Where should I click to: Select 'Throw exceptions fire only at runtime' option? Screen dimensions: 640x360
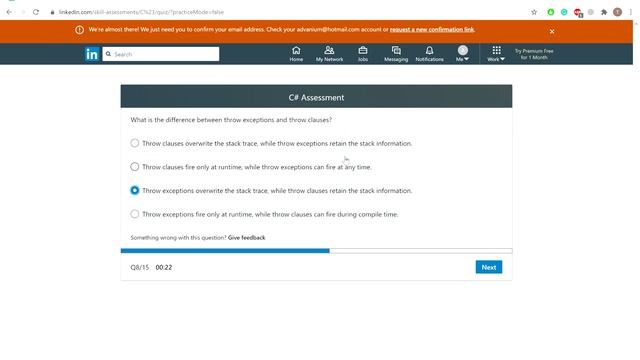[x=135, y=214]
